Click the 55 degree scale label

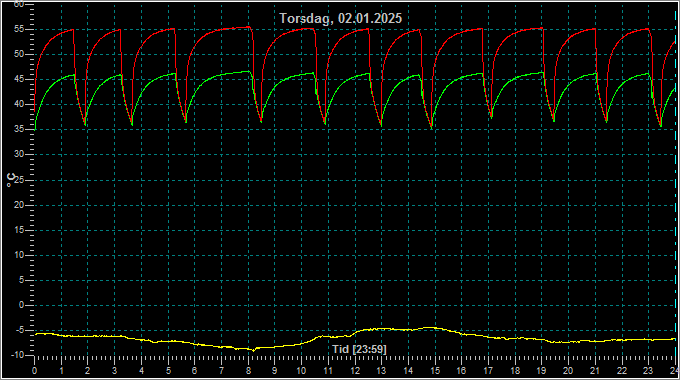(19, 29)
